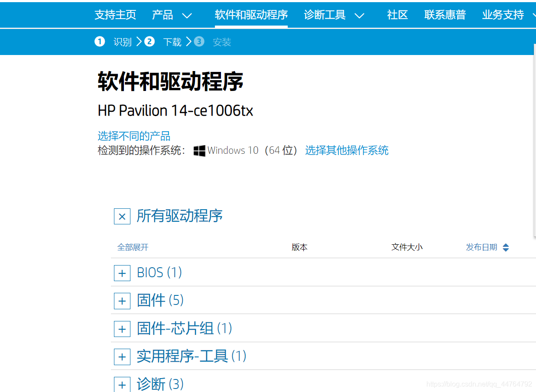Image resolution: width=536 pixels, height=392 pixels.
Task: Click the Windows logo icon
Action: pos(199,151)
